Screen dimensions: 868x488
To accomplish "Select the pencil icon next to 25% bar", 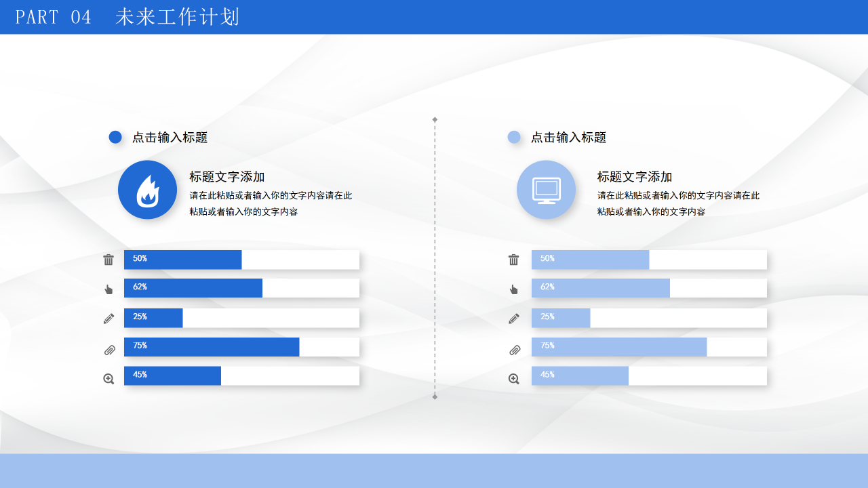I will [108, 317].
